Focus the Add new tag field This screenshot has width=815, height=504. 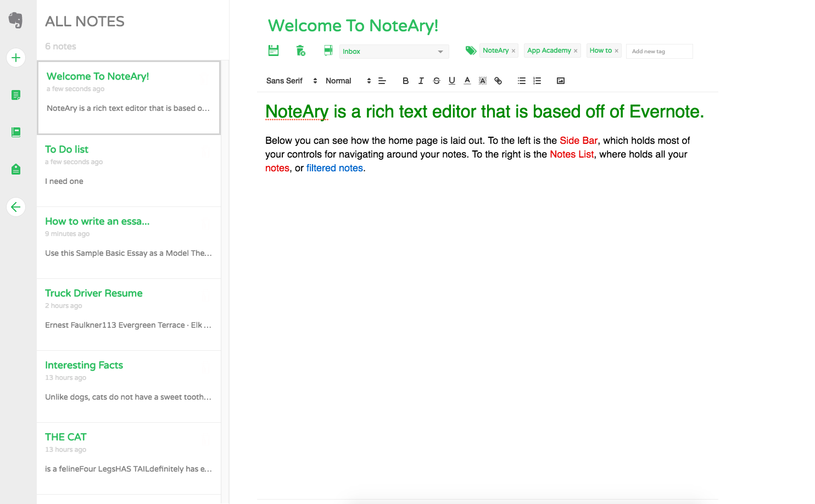pos(659,51)
